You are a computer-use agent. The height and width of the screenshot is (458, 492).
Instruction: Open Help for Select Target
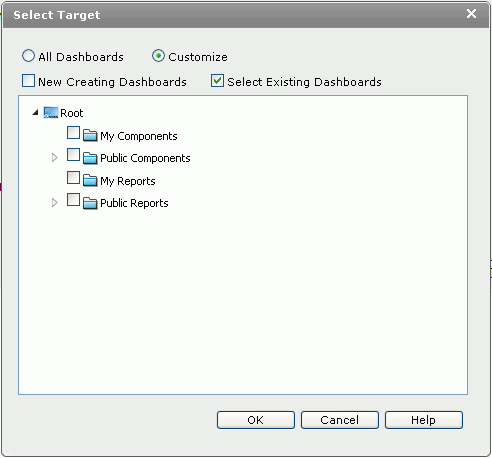424,420
